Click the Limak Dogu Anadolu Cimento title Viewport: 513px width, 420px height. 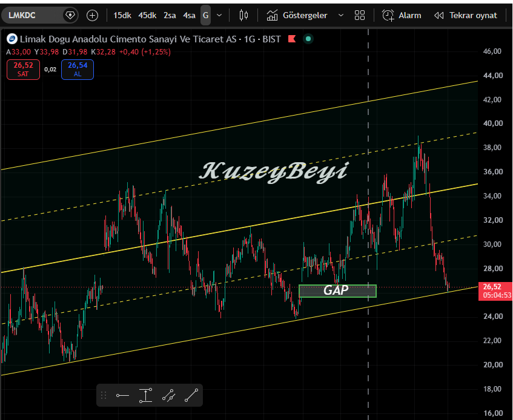128,39
